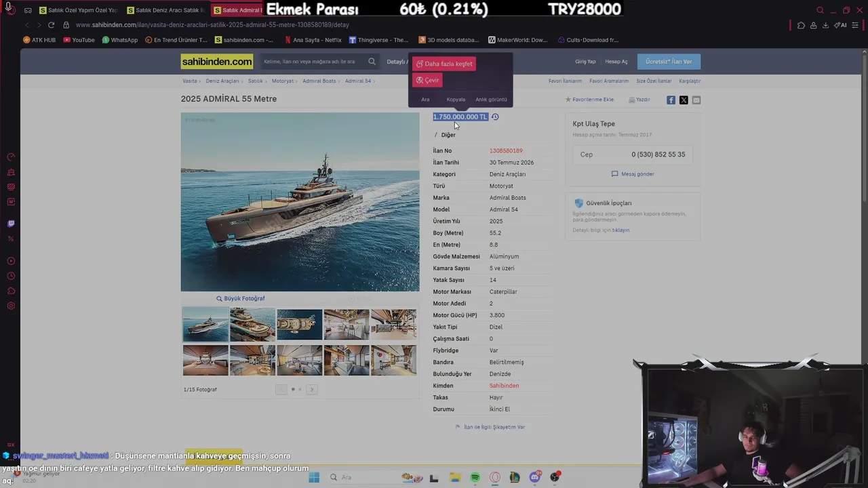This screenshot has width=868, height=488.
Task: Open OBS Studio from the taskbar
Action: click(x=555, y=477)
